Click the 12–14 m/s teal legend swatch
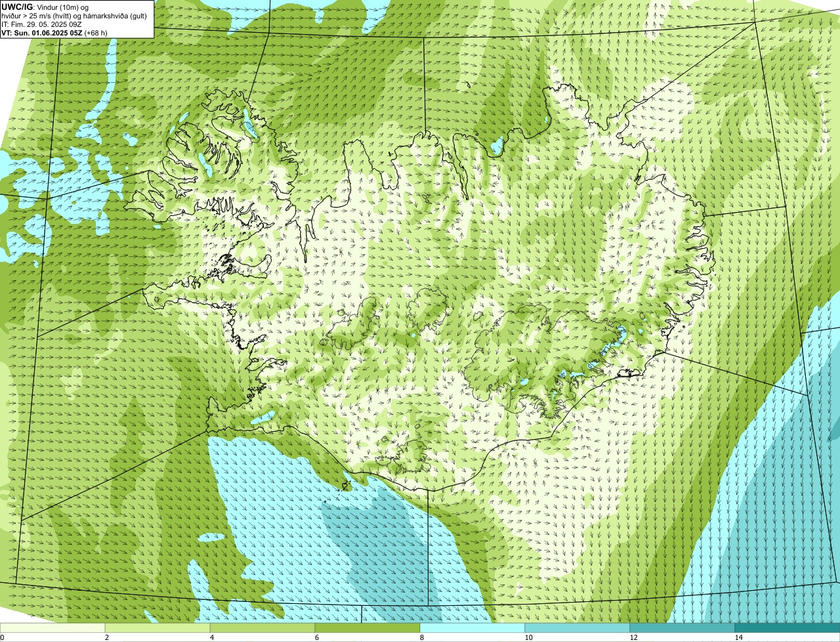This screenshot has height=642, width=840. pyautogui.click(x=682, y=628)
